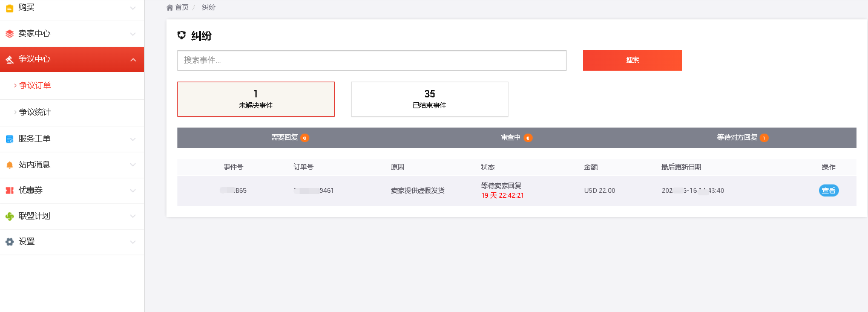Focus the 搜索事件 input field
Screen dimensions: 868x312
point(372,60)
